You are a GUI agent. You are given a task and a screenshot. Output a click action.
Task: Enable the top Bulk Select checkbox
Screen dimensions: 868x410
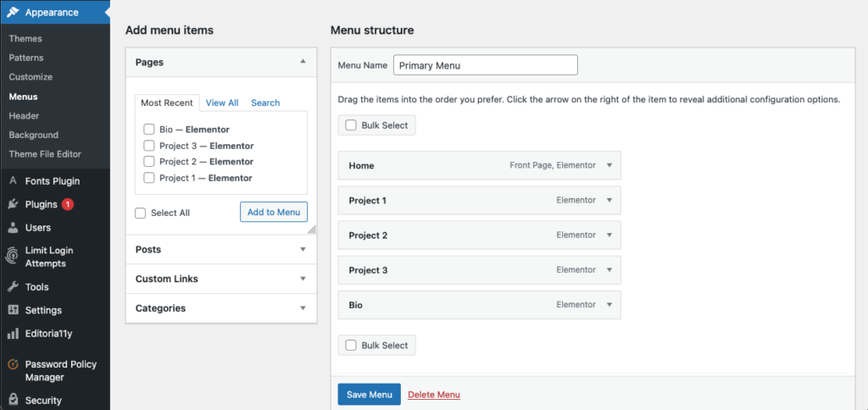[x=351, y=125]
